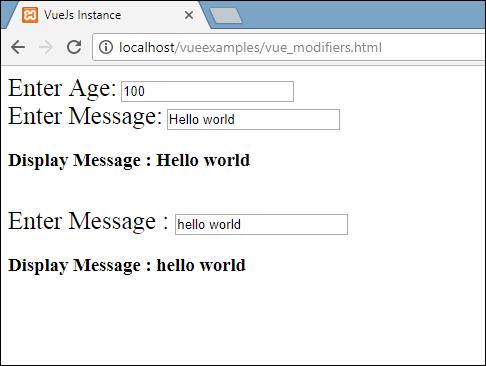The image size is (486, 366).
Task: Click the localhost URL address bar
Action: click(x=289, y=47)
